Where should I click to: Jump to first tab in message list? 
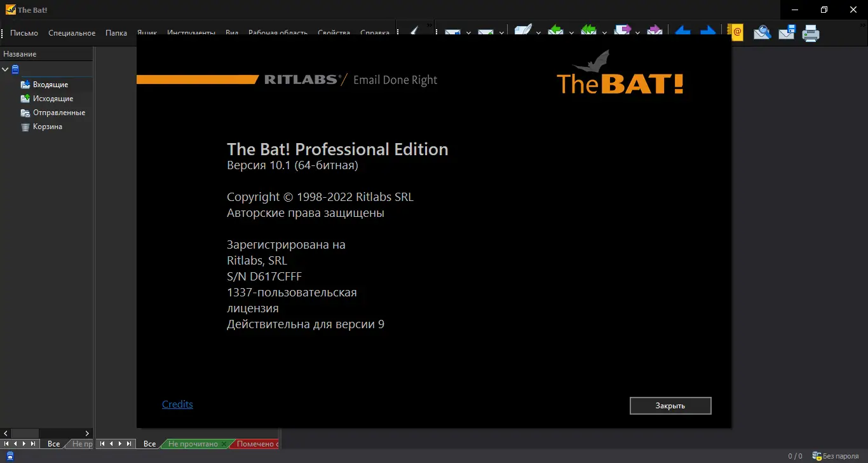tap(102, 443)
